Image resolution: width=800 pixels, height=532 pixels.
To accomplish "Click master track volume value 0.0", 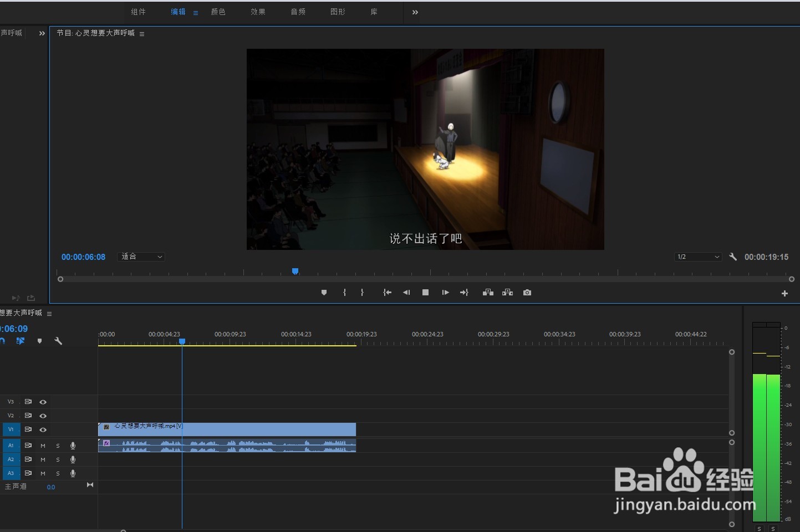I will pyautogui.click(x=51, y=487).
